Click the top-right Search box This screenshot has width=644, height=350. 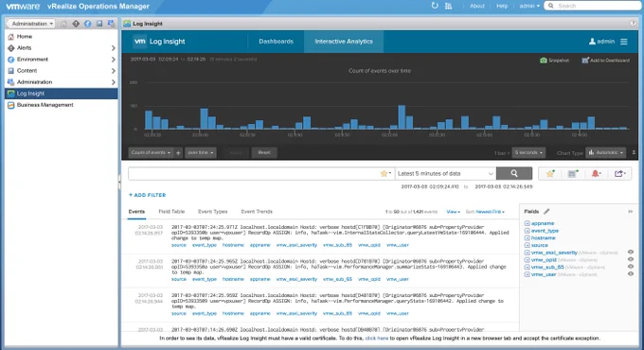click(x=593, y=6)
